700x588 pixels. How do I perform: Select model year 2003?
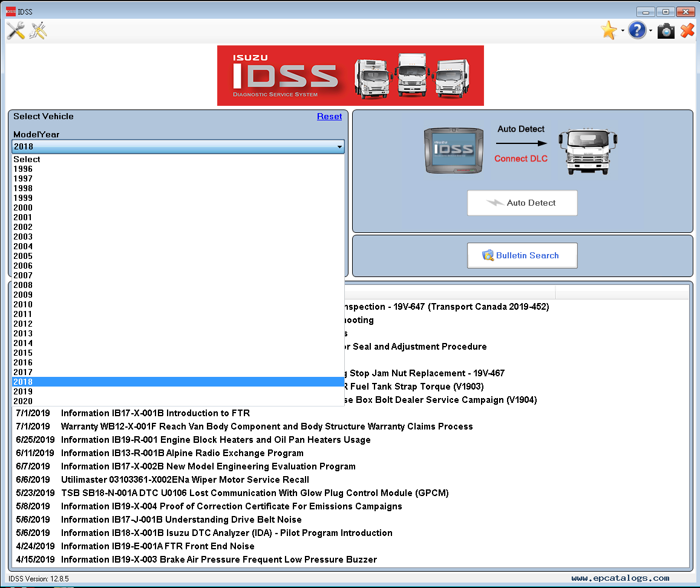(178, 237)
